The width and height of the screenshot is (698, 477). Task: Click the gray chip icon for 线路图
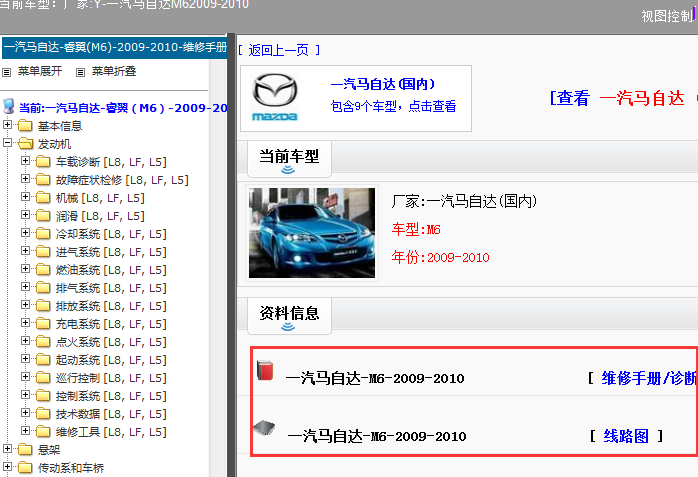tap(264, 428)
